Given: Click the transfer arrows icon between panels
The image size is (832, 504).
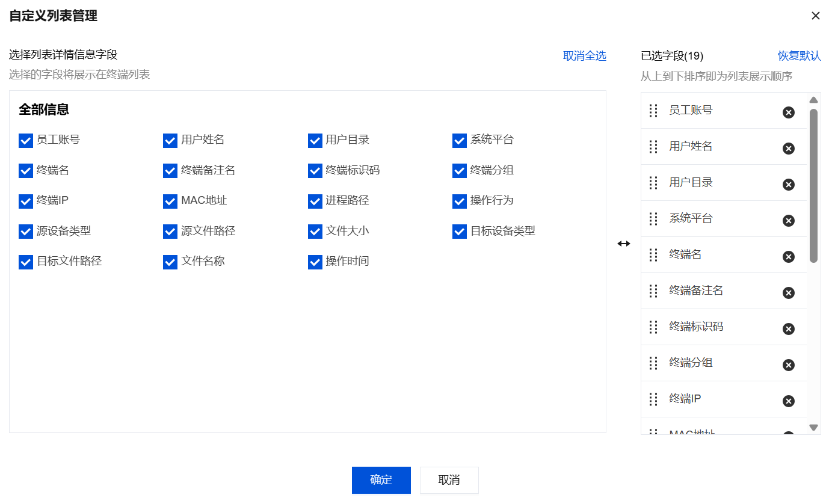Looking at the screenshot, I should [624, 244].
